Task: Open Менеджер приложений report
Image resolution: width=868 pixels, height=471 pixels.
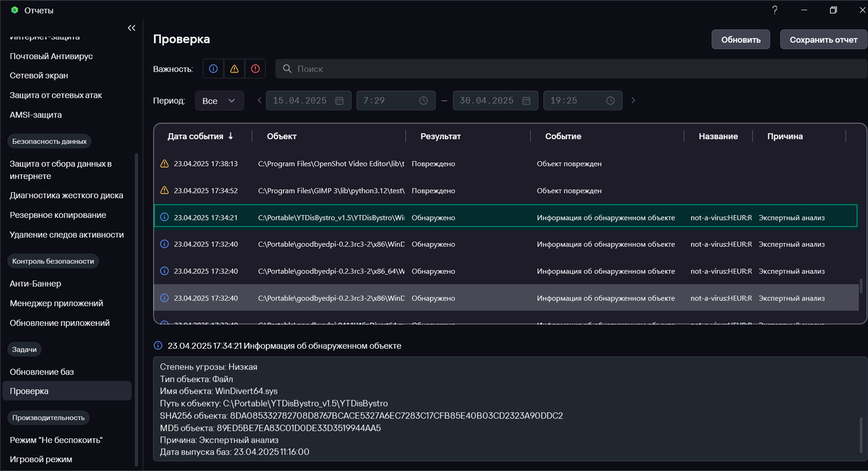Action: click(x=56, y=303)
